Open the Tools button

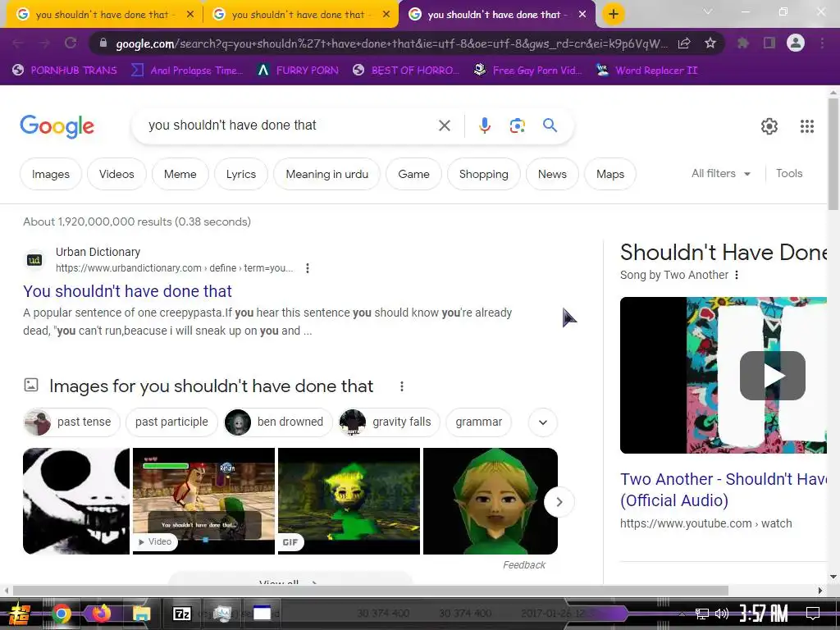pyautogui.click(x=789, y=174)
